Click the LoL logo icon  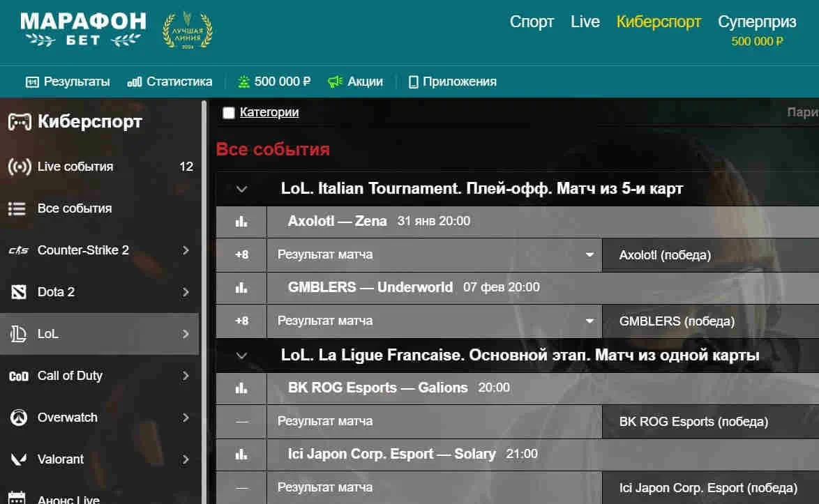point(18,334)
